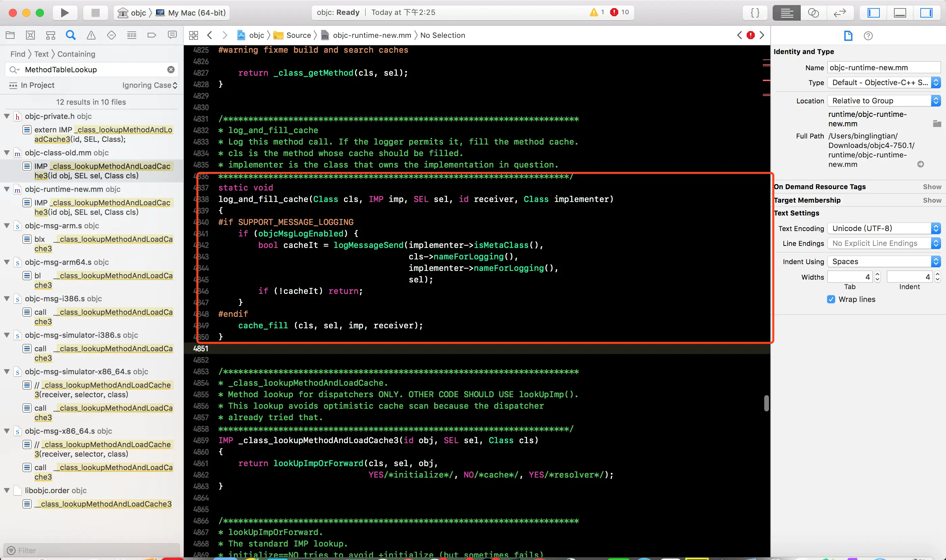
Task: Click the editor vertical scrollbar thumb
Action: [766, 403]
